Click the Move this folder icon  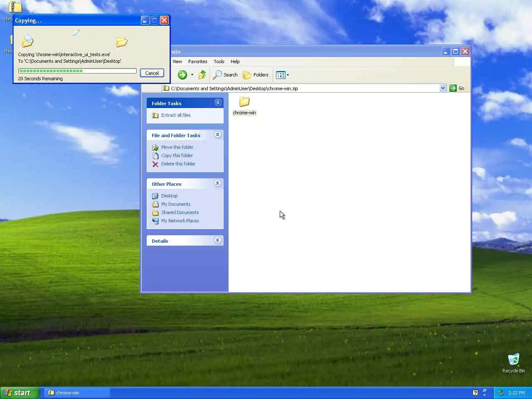click(155, 147)
